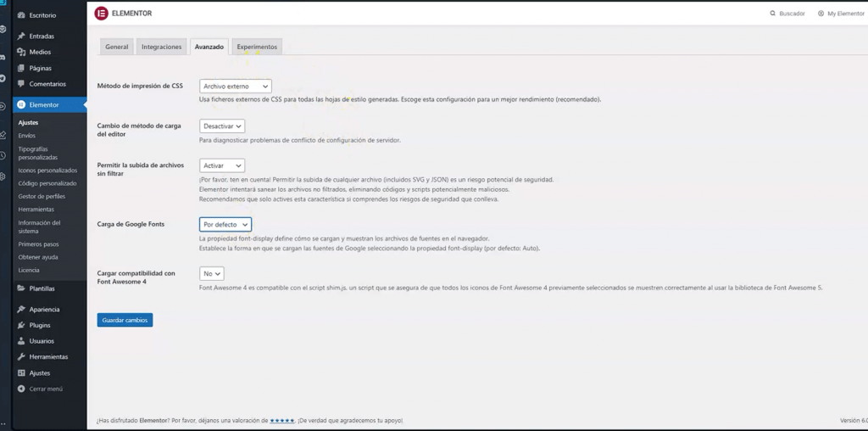
Task: Open Código personalizado submenu item
Action: 47,183
